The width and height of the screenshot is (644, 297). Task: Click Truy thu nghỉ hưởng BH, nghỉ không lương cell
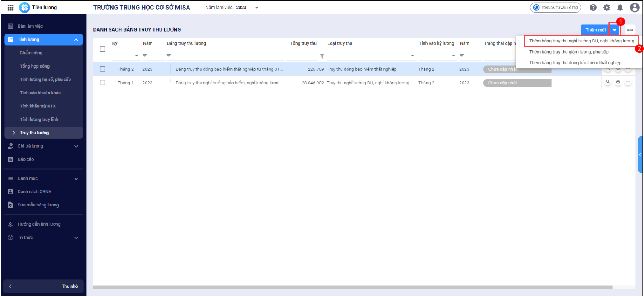click(x=368, y=83)
